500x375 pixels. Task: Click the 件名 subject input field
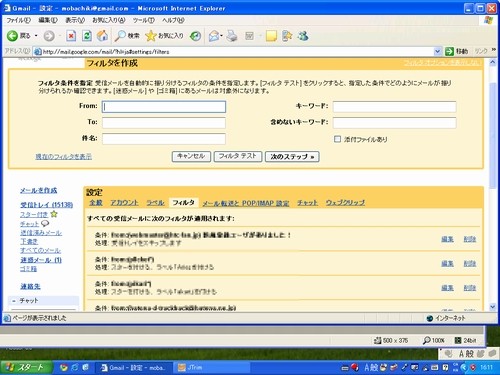tap(164, 139)
